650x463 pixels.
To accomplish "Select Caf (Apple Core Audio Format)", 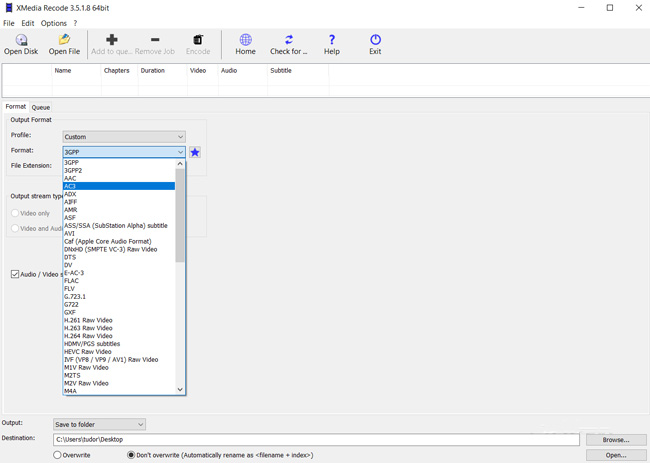I will click(x=119, y=241).
